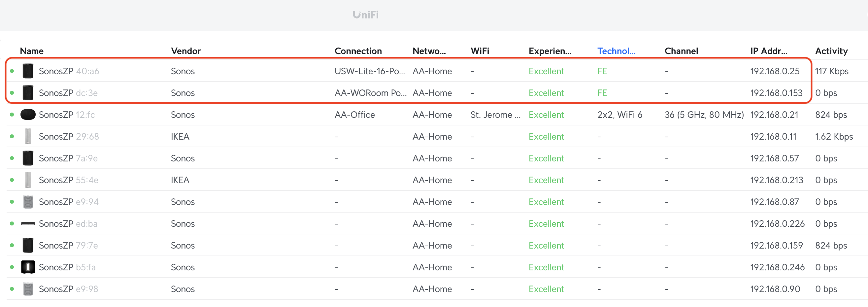Click IP address 192.168.0.90
868x307 pixels.
(x=775, y=289)
